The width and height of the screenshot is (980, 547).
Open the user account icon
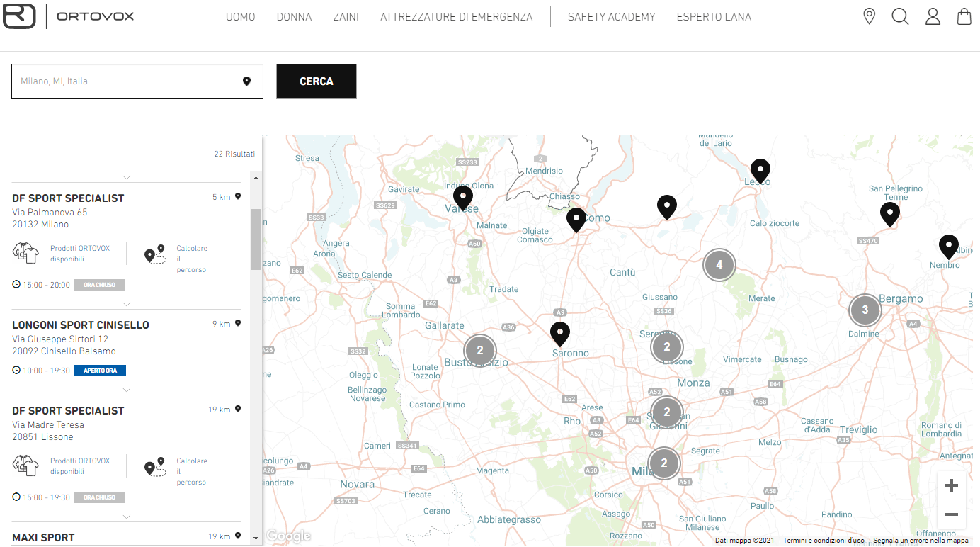point(933,16)
